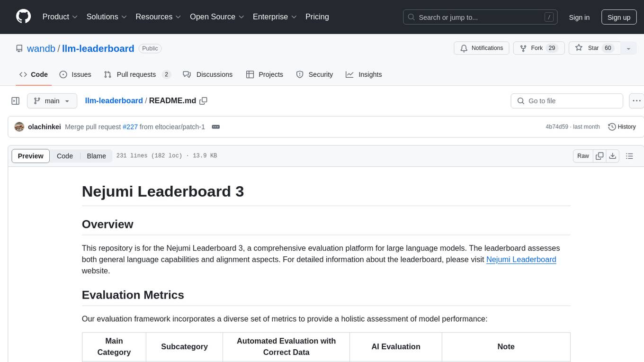The height and width of the screenshot is (362, 644).
Task: Click the pull requests counter 2
Action: click(166, 74)
